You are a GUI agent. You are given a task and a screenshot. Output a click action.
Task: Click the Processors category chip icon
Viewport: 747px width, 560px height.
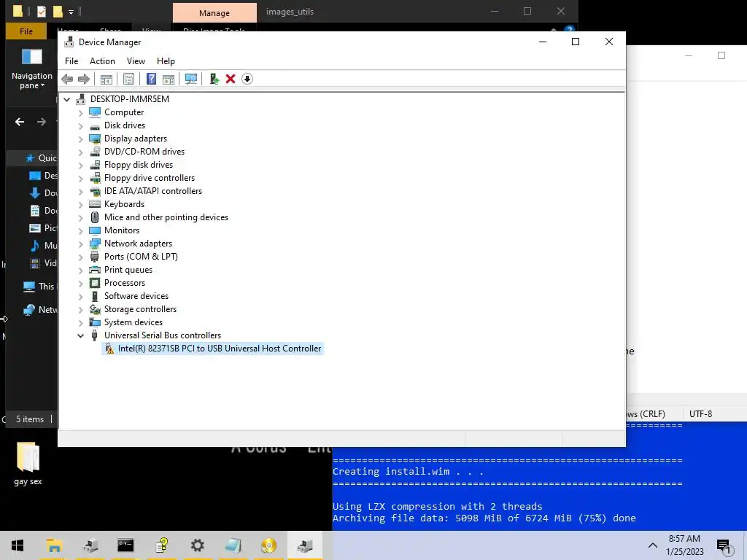(x=95, y=283)
